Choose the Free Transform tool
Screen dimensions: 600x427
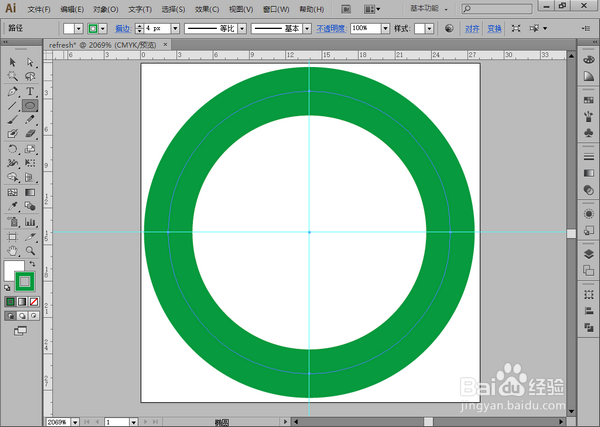[30, 163]
